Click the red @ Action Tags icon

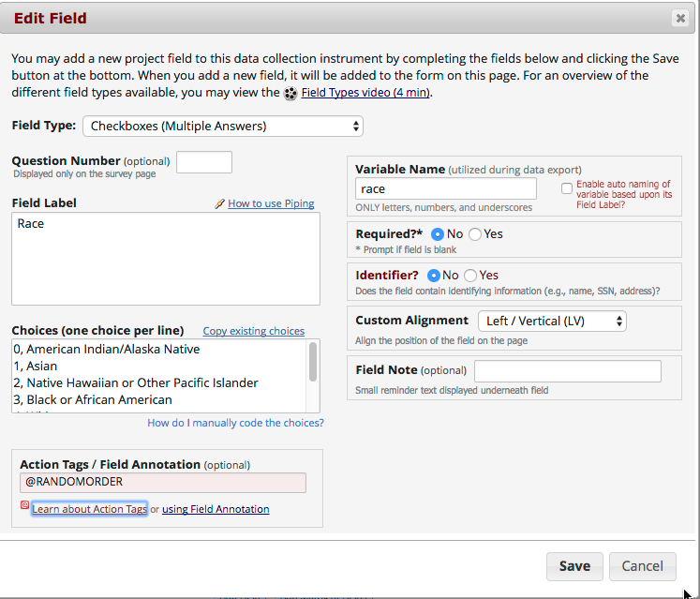(25, 505)
